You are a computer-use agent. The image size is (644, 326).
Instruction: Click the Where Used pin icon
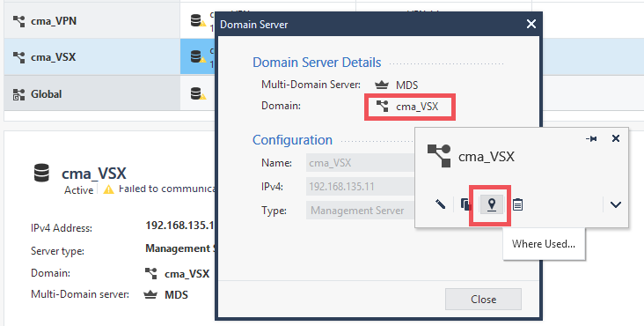(492, 204)
